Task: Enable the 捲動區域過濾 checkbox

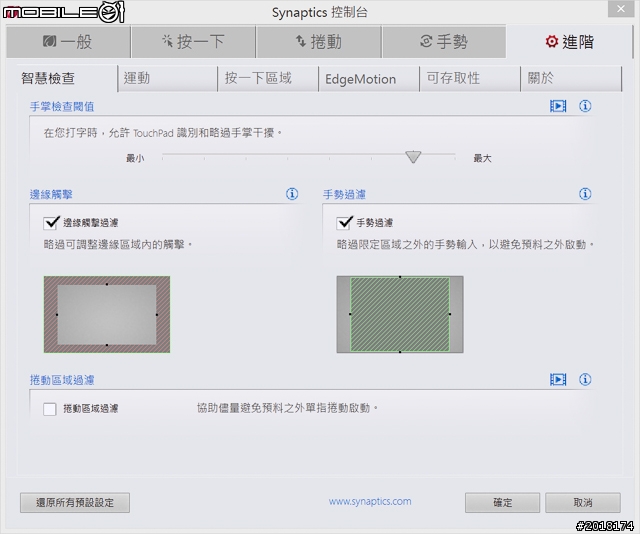Action: [x=50, y=409]
